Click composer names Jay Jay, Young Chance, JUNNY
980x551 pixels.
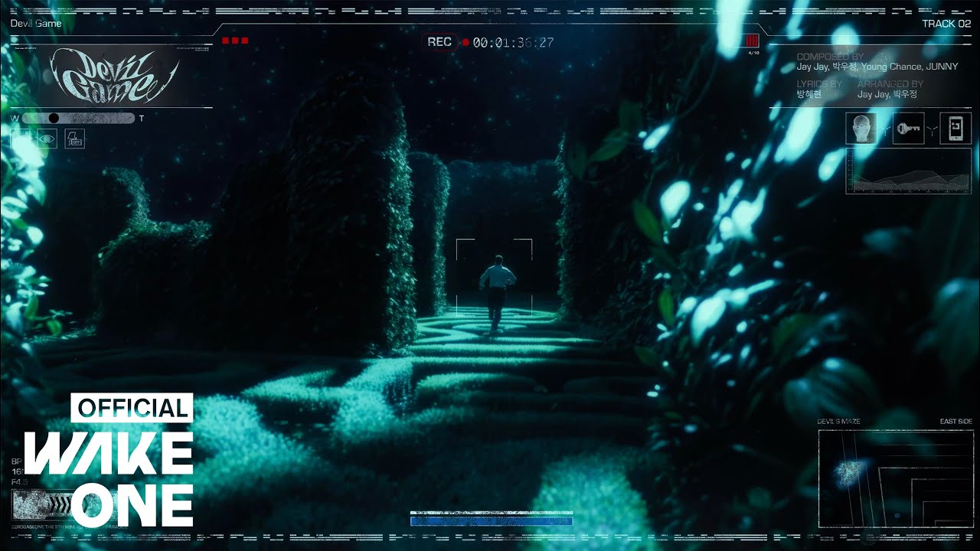(877, 67)
